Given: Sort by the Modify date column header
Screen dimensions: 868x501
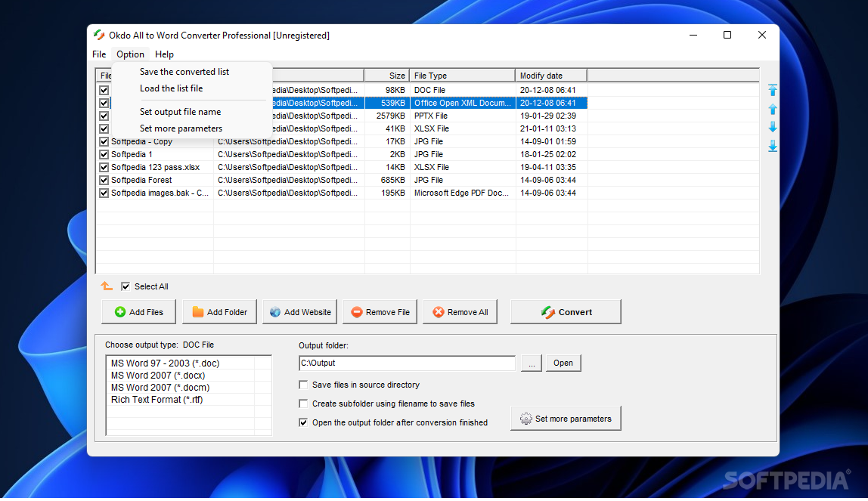Looking at the screenshot, I should tap(550, 76).
